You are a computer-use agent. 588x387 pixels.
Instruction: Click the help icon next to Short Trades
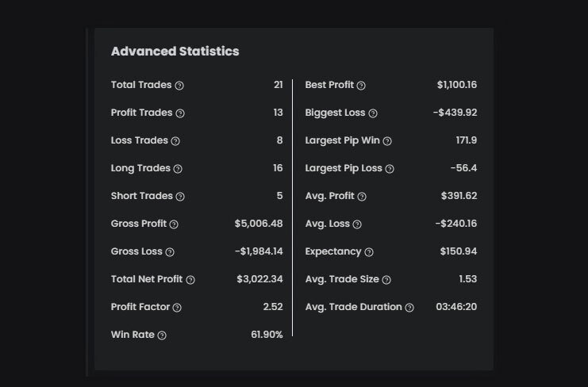[180, 197]
